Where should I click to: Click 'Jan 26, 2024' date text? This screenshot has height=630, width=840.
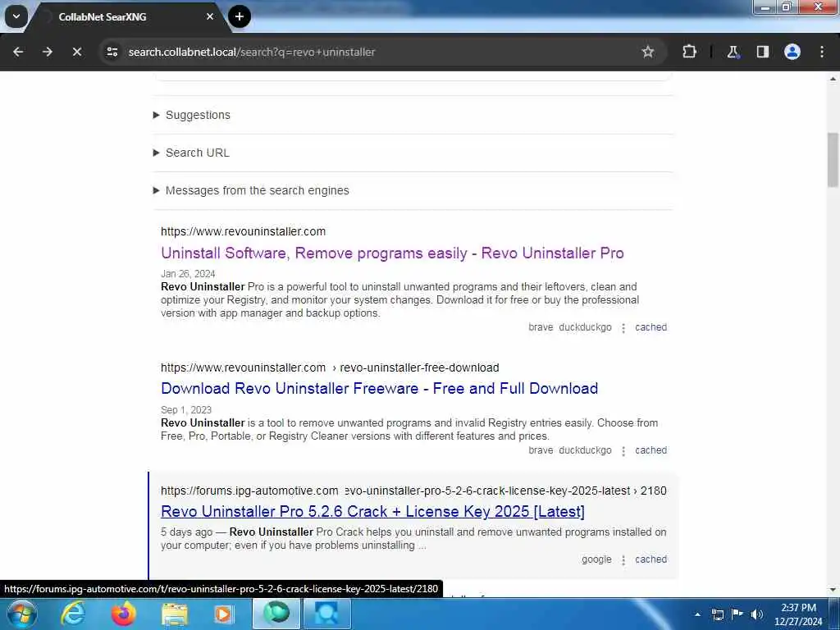pyautogui.click(x=188, y=274)
